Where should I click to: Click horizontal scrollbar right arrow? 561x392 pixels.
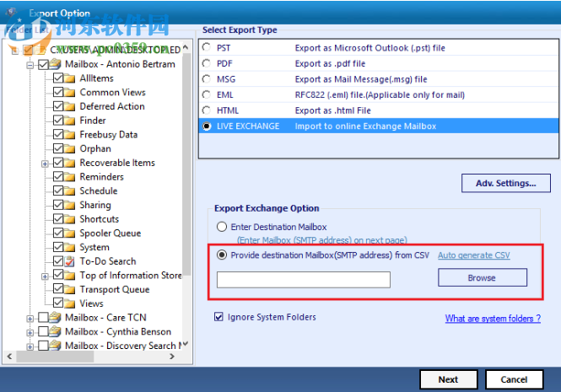172,357
